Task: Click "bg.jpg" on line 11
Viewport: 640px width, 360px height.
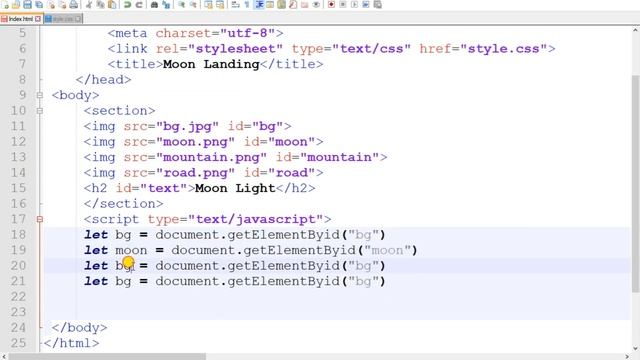Action: click(187, 126)
